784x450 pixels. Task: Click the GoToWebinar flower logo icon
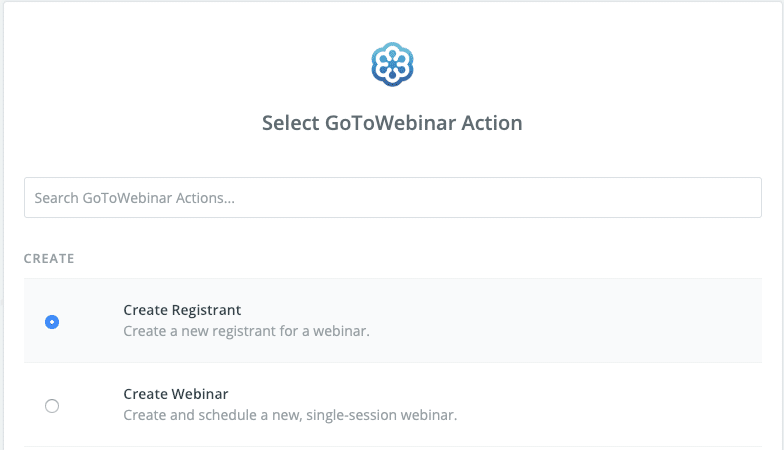[392, 64]
